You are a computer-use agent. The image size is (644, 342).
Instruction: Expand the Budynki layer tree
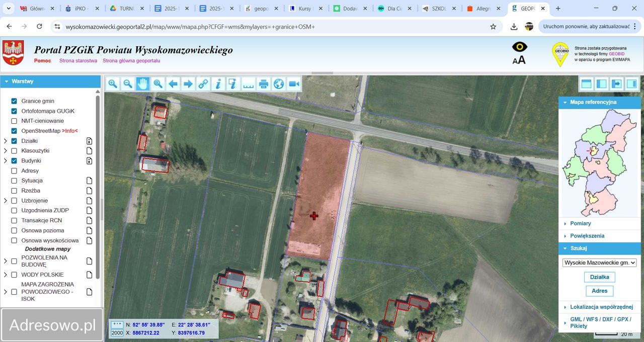click(6, 161)
